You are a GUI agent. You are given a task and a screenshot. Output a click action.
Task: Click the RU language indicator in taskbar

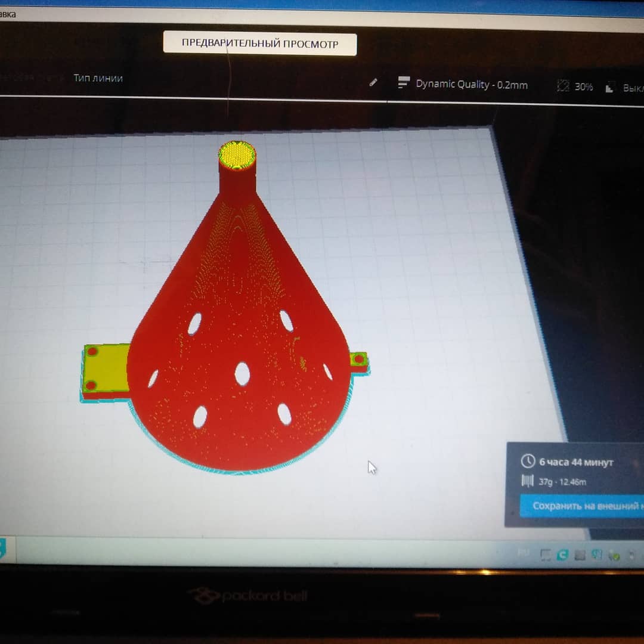click(x=524, y=553)
